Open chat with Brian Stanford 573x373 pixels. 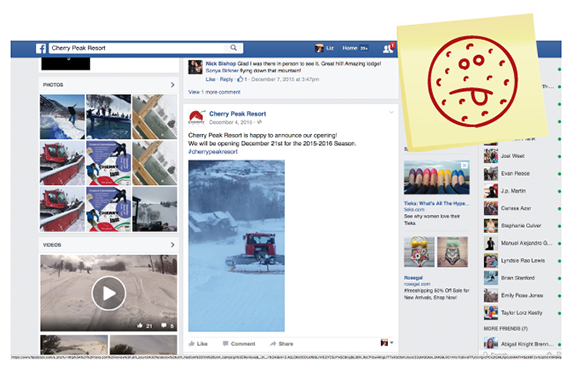(x=522, y=278)
